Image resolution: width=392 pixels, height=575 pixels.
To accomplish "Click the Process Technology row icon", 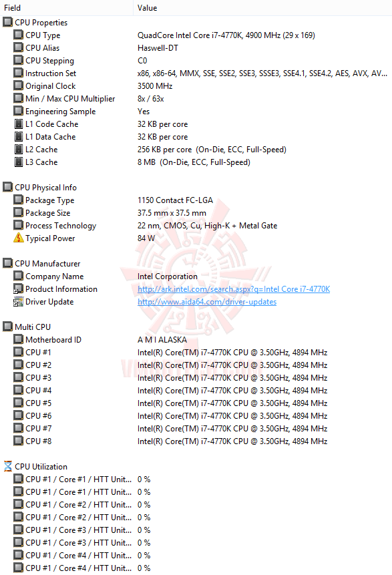I will point(18,226).
